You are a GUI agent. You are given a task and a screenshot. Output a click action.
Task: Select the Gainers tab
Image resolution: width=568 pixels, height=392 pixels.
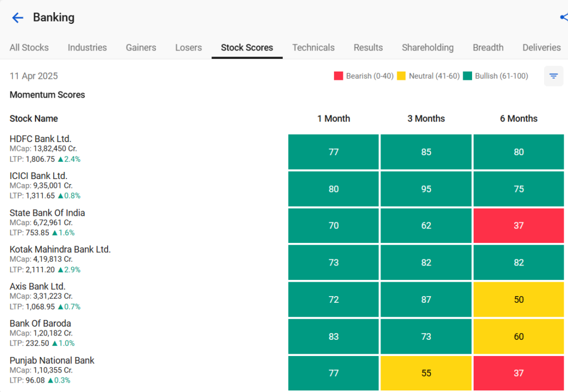[141, 48]
